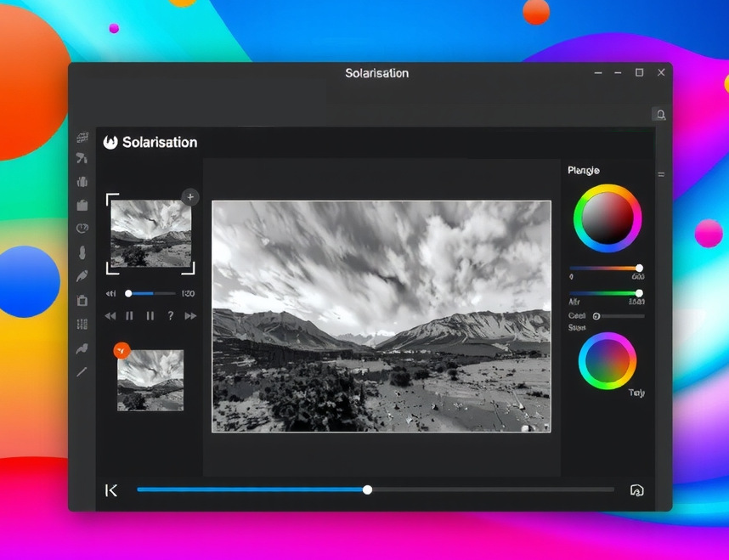Open the search icon at top right
This screenshot has width=729, height=560.
[x=660, y=115]
